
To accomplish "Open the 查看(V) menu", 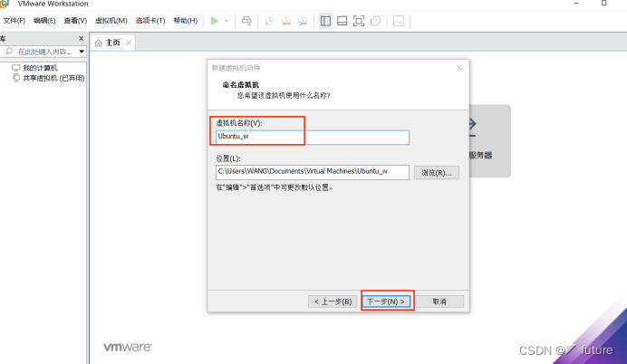I will (x=75, y=21).
